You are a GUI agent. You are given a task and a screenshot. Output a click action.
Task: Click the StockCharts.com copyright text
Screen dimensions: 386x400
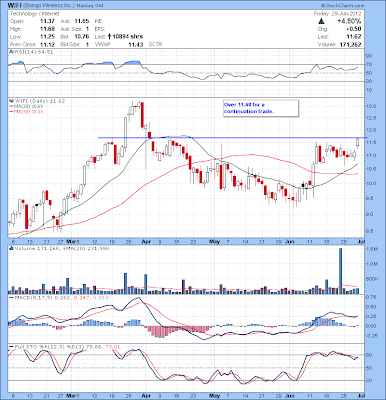tap(343, 6)
